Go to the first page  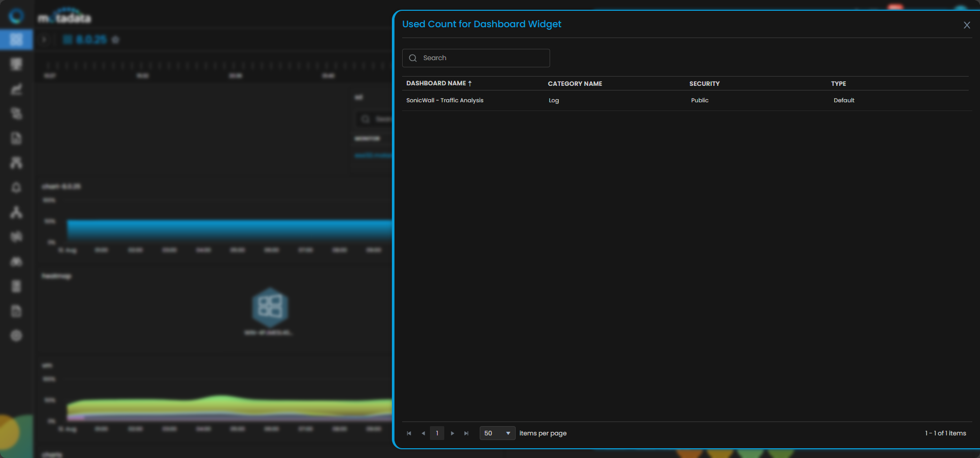point(409,433)
